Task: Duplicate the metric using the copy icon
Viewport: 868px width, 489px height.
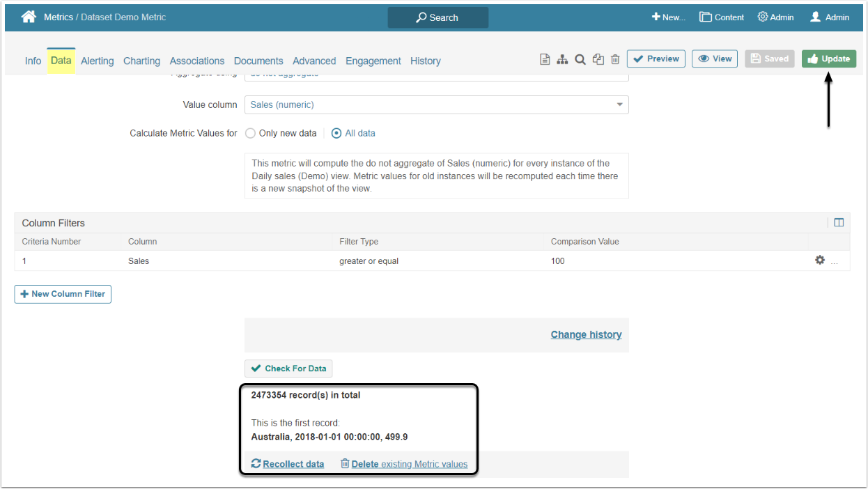Action: 598,59
